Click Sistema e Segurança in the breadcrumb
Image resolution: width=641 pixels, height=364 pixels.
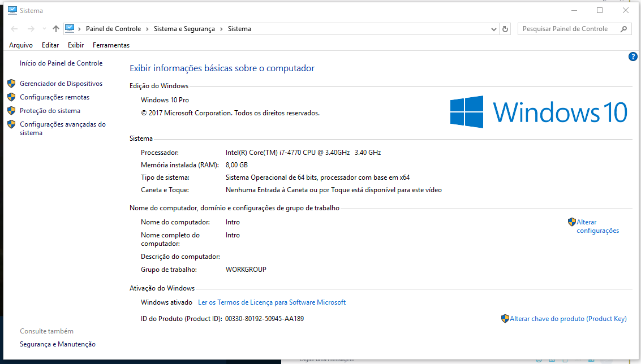pos(184,29)
